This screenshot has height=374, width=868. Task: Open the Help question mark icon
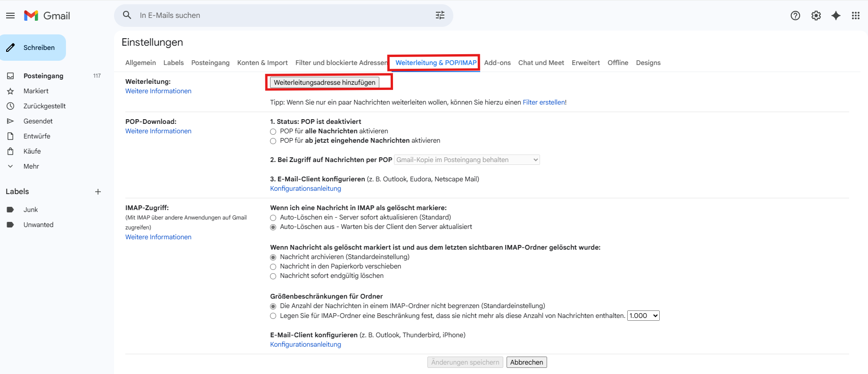click(795, 16)
